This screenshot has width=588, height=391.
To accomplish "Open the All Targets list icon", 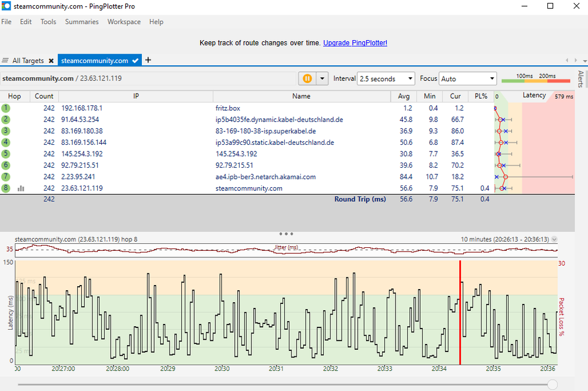I will pos(5,61).
